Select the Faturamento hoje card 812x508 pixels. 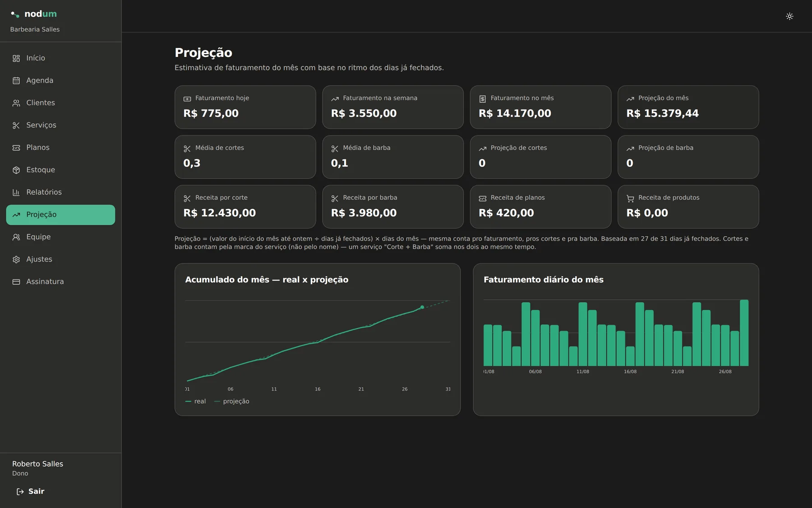pyautogui.click(x=245, y=107)
